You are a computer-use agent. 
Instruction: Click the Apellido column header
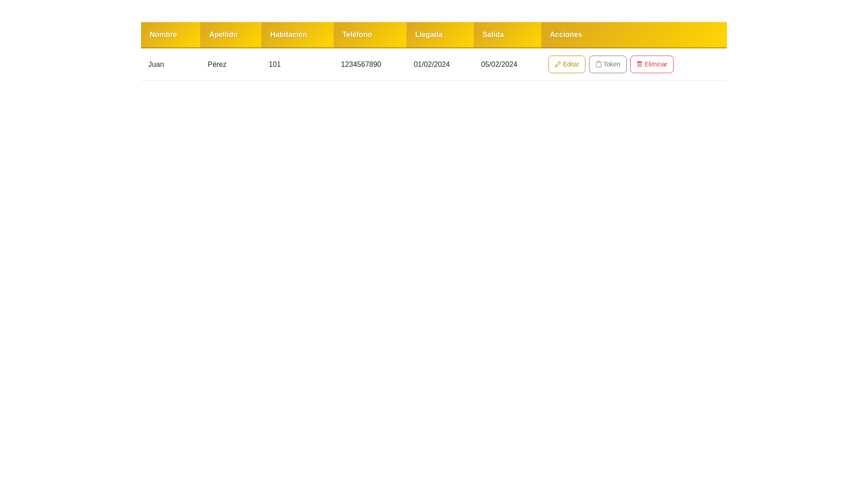click(x=223, y=35)
